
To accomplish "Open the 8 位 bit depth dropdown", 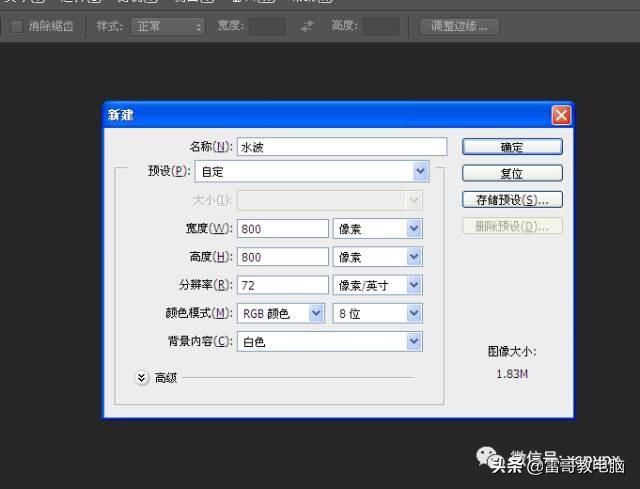I will pos(378,313).
